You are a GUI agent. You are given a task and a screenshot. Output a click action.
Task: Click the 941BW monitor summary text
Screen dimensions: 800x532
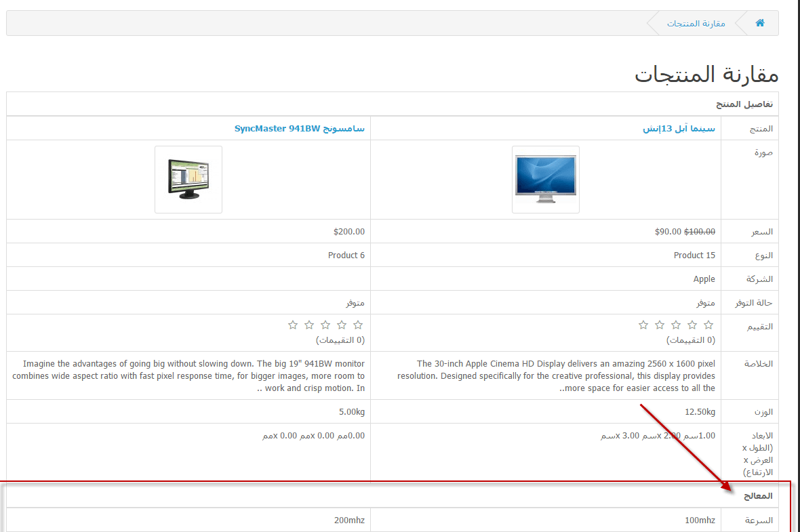tap(188, 376)
